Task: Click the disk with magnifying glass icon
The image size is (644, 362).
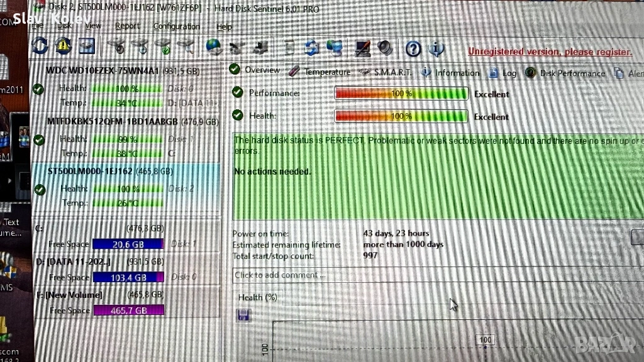Action: point(186,47)
